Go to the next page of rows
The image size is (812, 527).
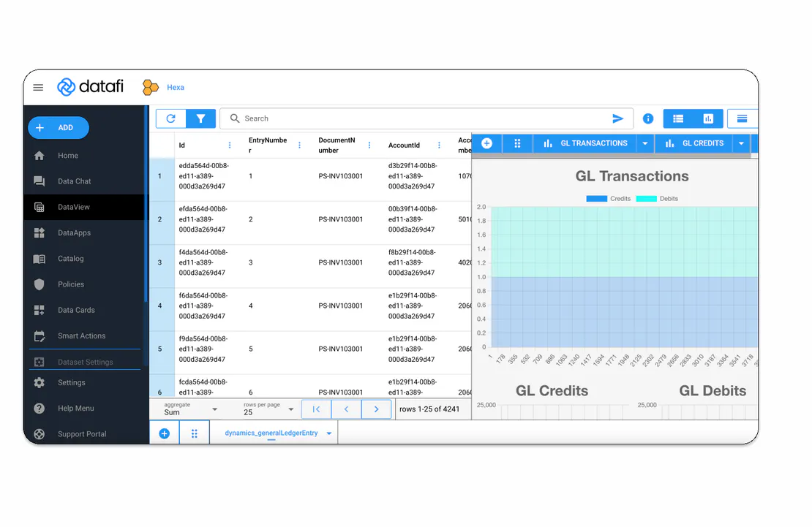coord(377,409)
